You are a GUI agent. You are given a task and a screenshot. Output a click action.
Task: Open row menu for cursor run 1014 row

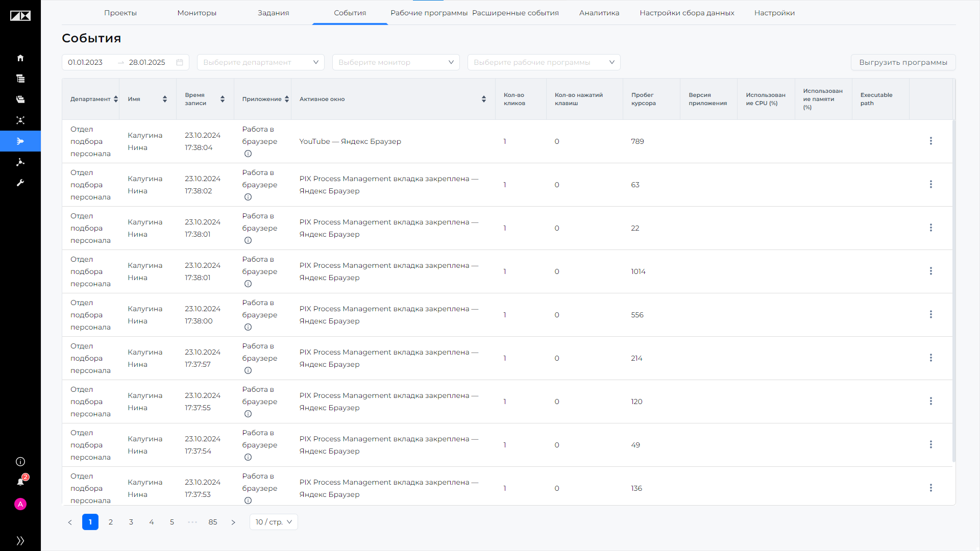931,271
